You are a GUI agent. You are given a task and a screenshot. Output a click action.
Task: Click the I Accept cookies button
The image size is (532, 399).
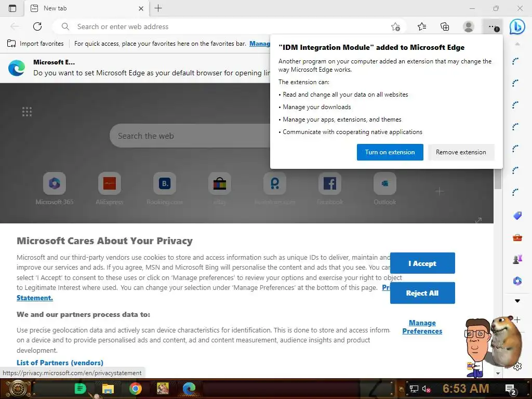[422, 263]
